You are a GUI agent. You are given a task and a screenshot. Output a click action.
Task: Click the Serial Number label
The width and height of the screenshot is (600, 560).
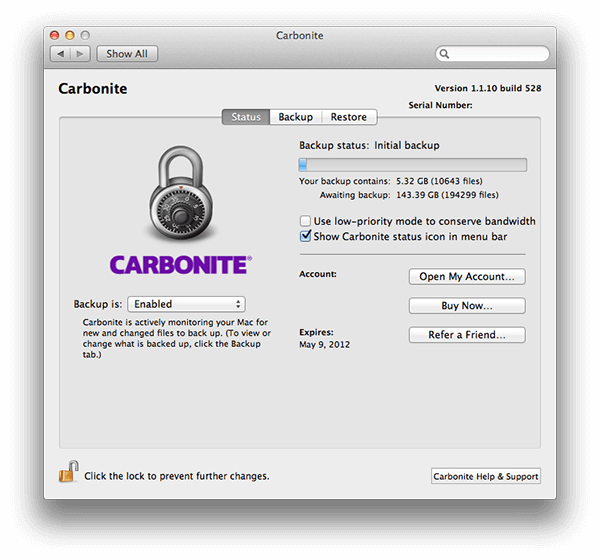point(440,105)
